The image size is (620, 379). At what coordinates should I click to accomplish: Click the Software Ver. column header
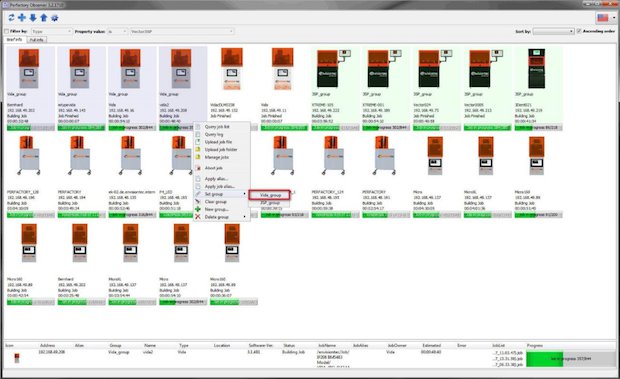[261, 345]
